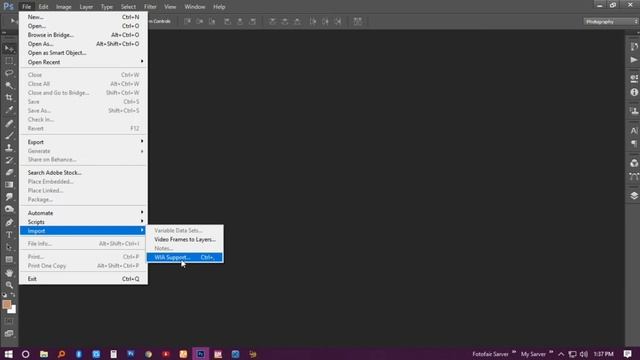Select the Clone Stamp tool

click(x=9, y=148)
